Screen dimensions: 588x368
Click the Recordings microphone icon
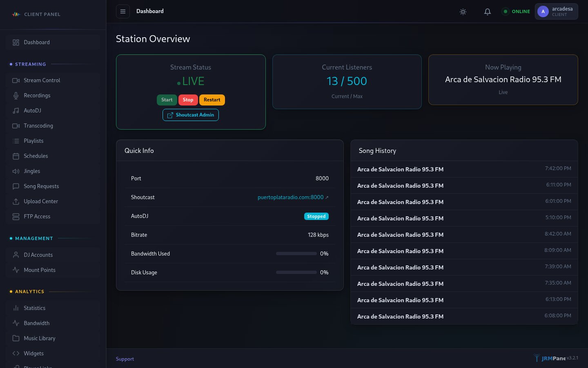[x=16, y=96]
